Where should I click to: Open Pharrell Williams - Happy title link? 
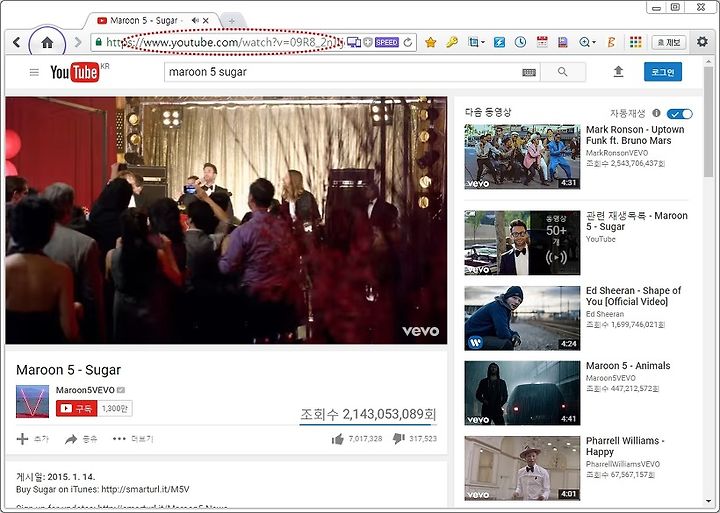coord(625,446)
